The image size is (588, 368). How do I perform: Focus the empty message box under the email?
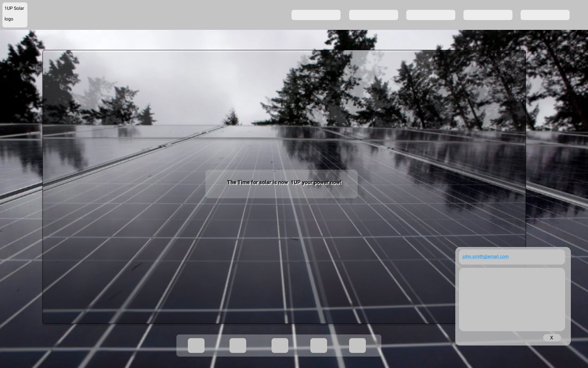512,299
